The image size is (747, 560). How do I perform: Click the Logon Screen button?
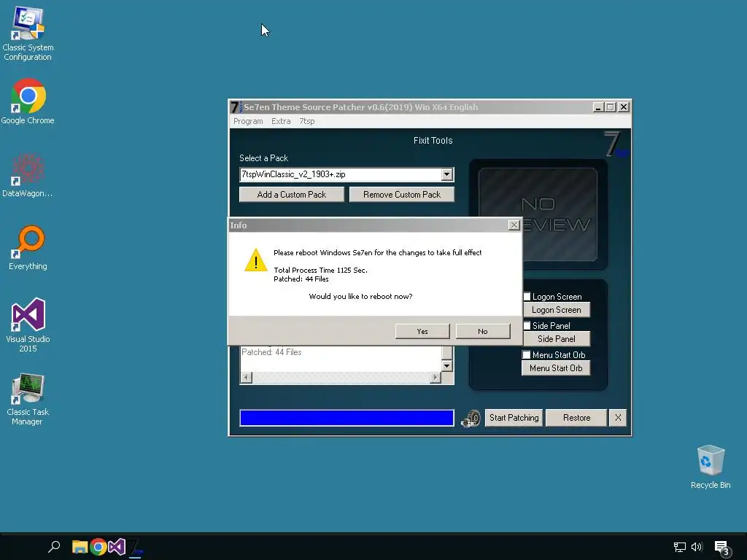(x=557, y=310)
